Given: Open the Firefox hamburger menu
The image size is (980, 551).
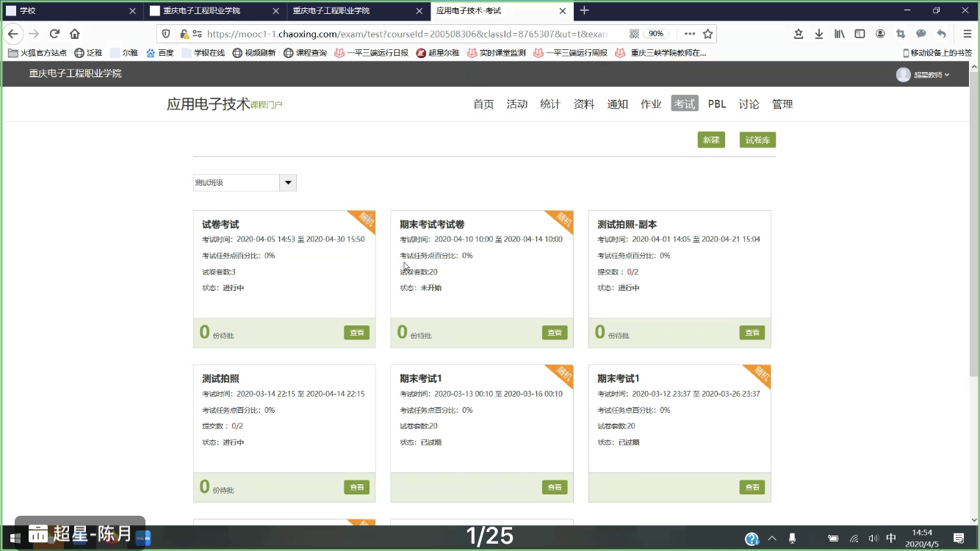Looking at the screenshot, I should click(967, 33).
